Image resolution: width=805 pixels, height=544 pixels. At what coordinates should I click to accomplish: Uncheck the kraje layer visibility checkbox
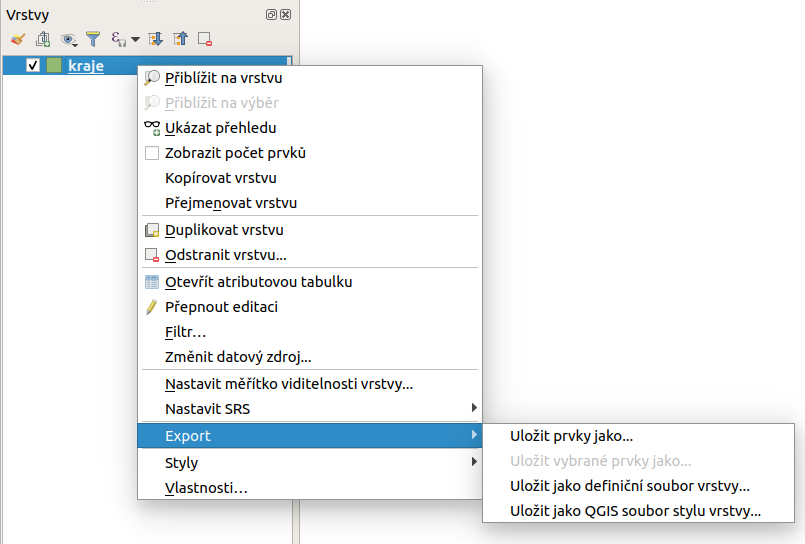(33, 65)
